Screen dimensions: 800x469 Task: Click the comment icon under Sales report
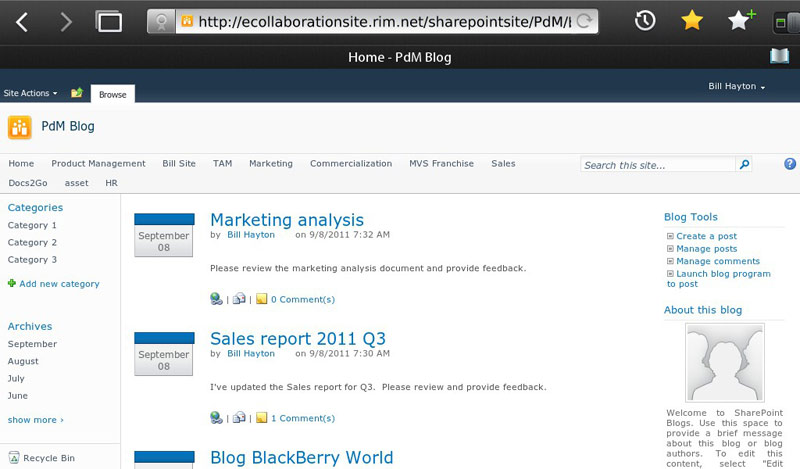tap(261, 418)
